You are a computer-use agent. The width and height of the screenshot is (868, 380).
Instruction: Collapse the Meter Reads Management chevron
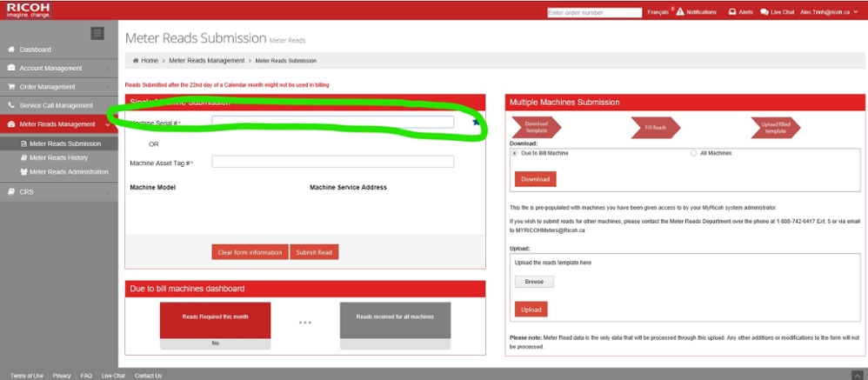pos(108,124)
